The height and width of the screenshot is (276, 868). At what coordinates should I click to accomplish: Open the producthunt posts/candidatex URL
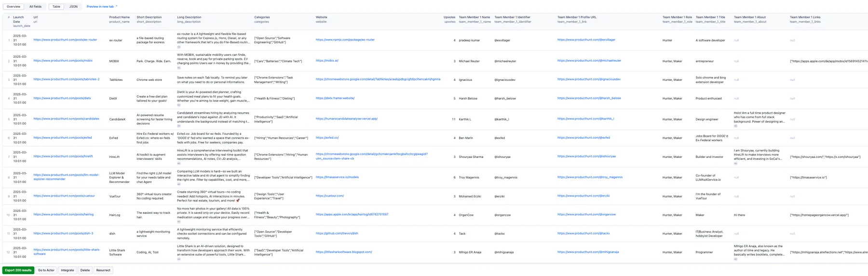(x=67, y=119)
